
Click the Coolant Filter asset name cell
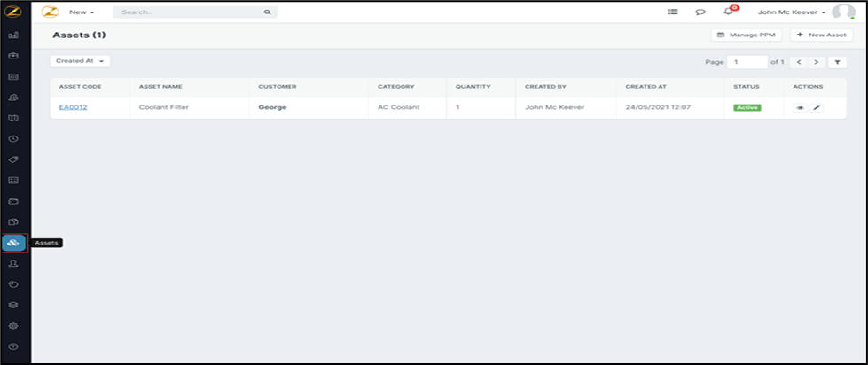pyautogui.click(x=164, y=107)
